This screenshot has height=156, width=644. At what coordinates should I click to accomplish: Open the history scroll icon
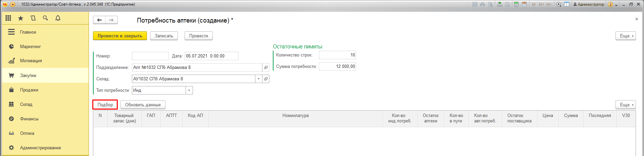[x=33, y=18]
